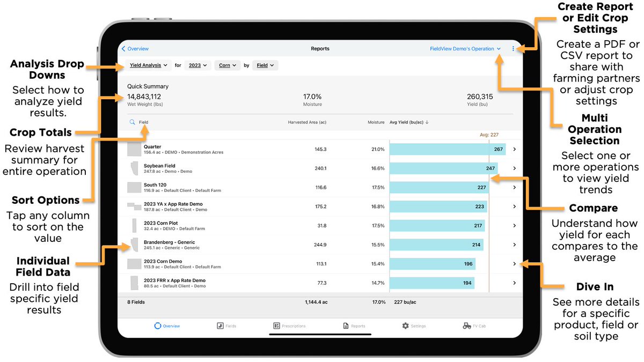644x362 pixels.
Task: Click the 196 yield bar for Corn Demo
Action: point(433,264)
